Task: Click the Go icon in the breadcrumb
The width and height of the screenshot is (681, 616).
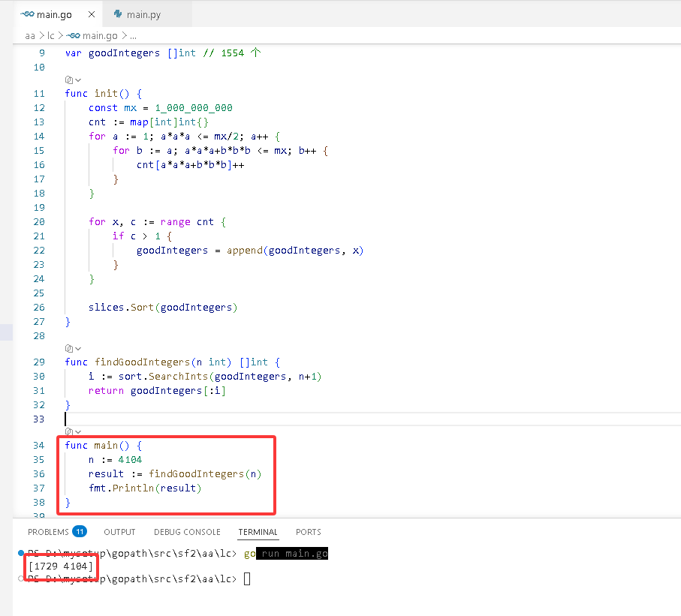Action: point(73,35)
